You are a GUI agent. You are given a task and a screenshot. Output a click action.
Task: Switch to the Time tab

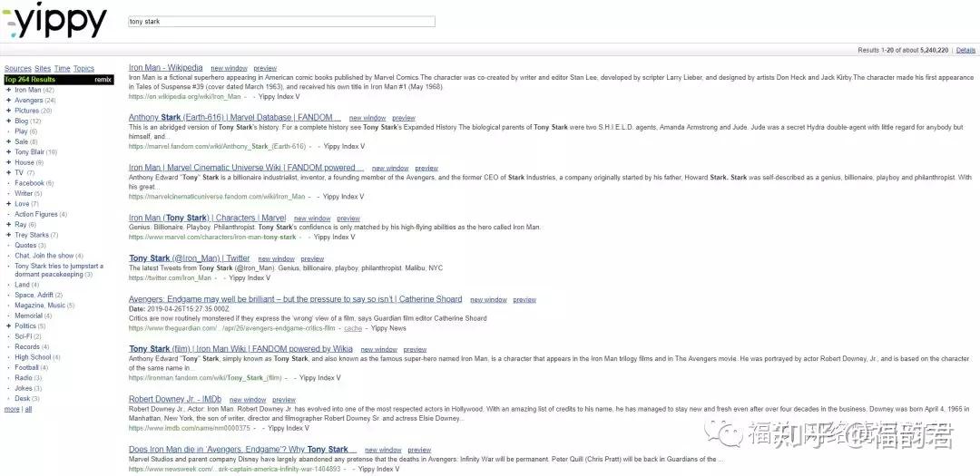(x=62, y=69)
